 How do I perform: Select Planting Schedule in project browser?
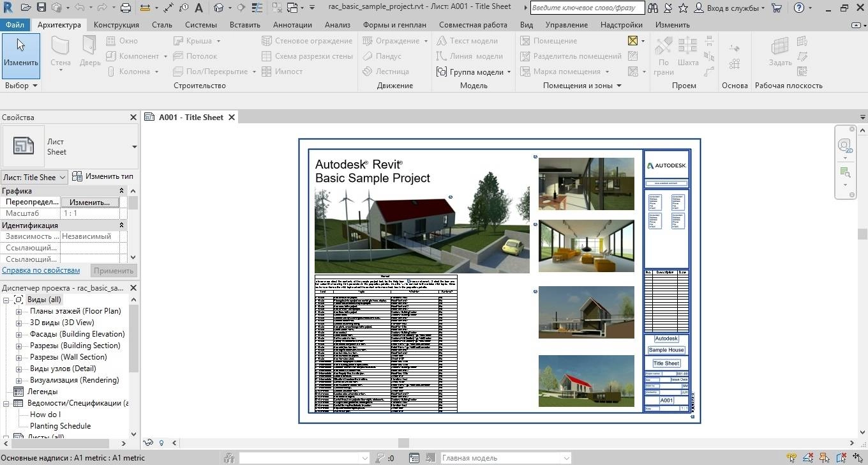(x=61, y=426)
